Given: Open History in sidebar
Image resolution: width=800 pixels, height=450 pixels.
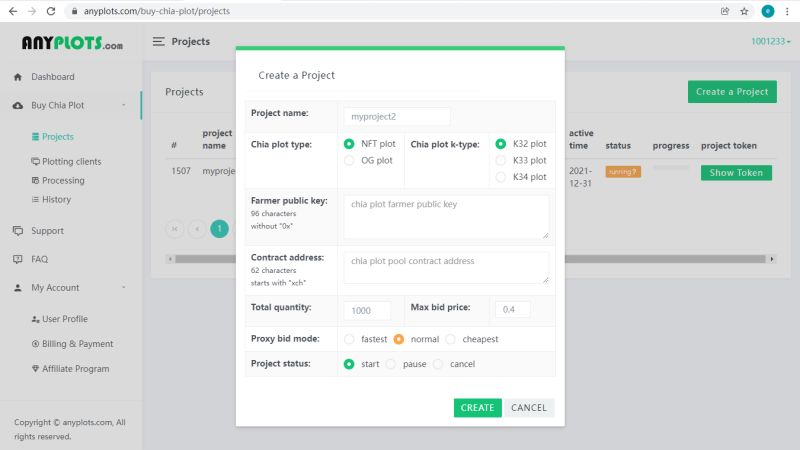Looking at the screenshot, I should [56, 199].
